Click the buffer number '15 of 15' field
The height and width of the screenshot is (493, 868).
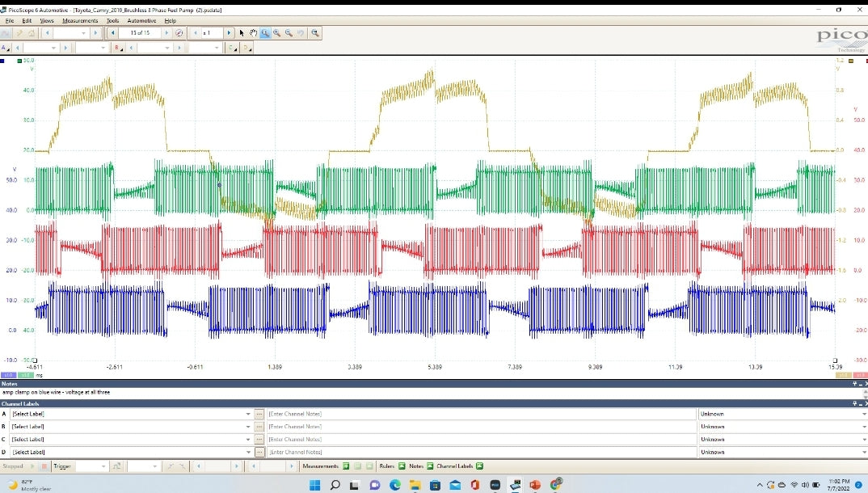click(140, 33)
